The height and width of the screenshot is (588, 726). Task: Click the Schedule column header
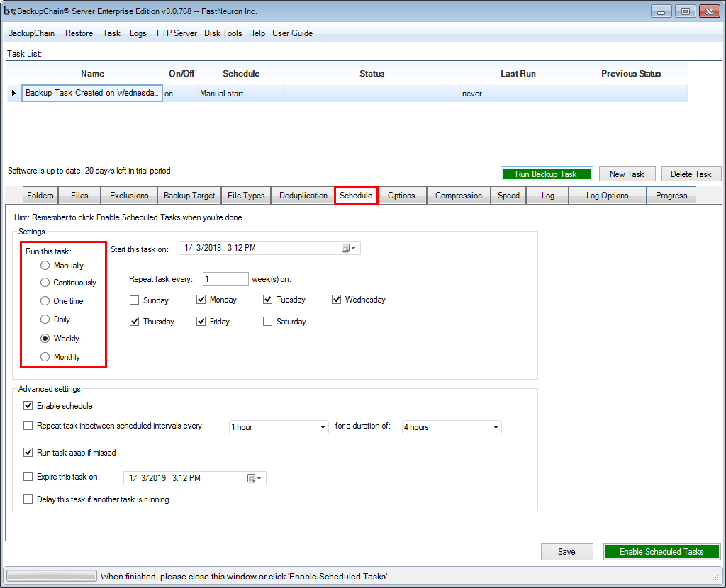[241, 74]
